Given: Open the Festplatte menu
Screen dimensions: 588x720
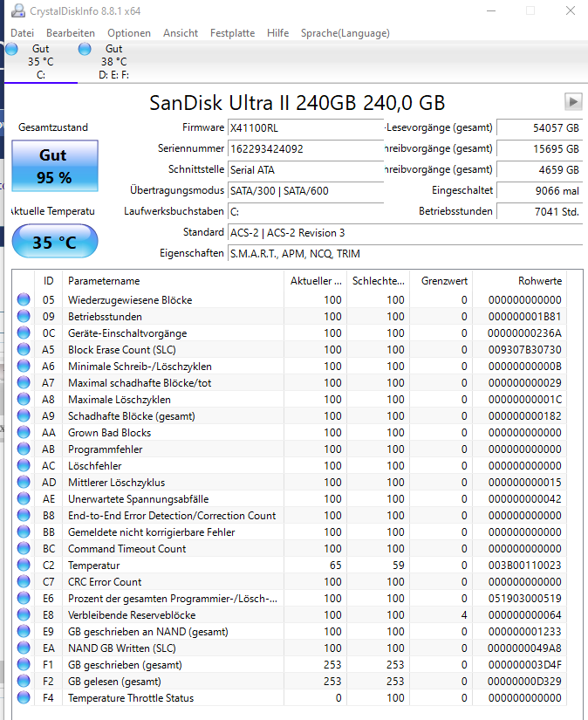Looking at the screenshot, I should [x=232, y=33].
